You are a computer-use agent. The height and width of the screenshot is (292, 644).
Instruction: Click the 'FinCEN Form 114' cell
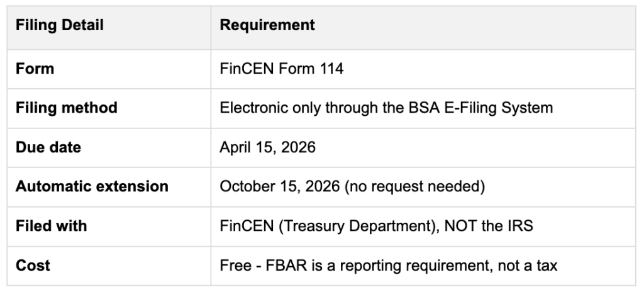(x=281, y=69)
